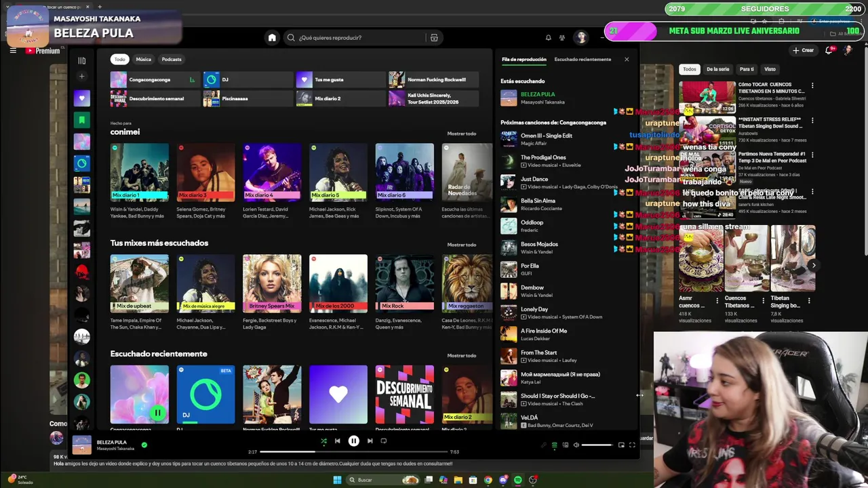
Task: Open Chrome from the taskbar
Action: coord(488,480)
